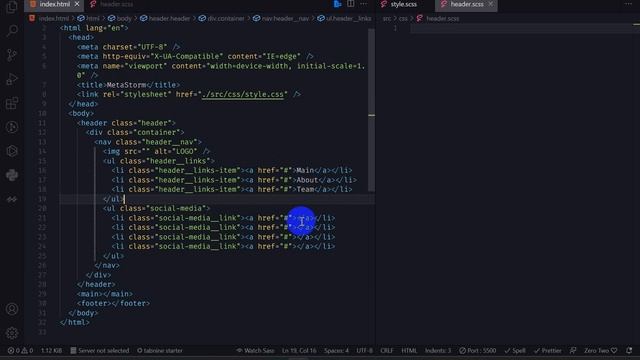Click the feedback icon in status bar
This screenshot has height=360, width=640.
click(x=573, y=350)
